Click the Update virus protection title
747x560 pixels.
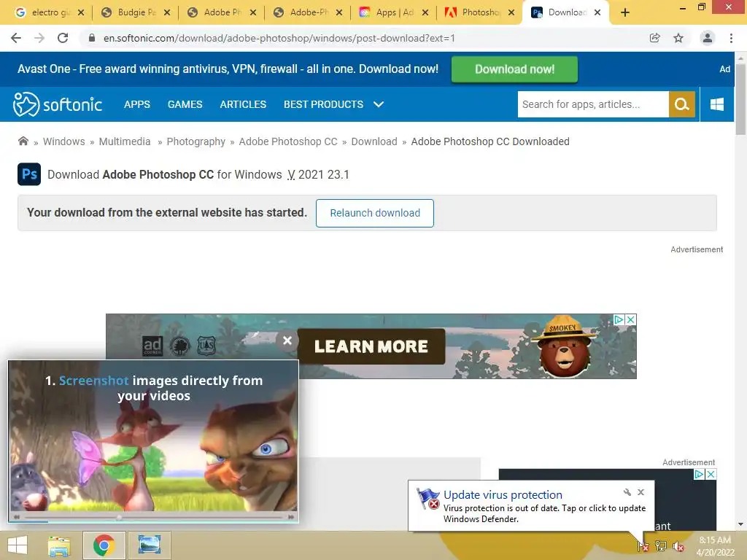click(503, 495)
